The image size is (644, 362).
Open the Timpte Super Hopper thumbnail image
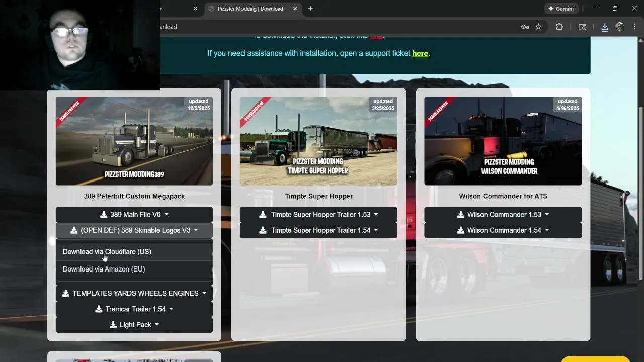coord(318,141)
